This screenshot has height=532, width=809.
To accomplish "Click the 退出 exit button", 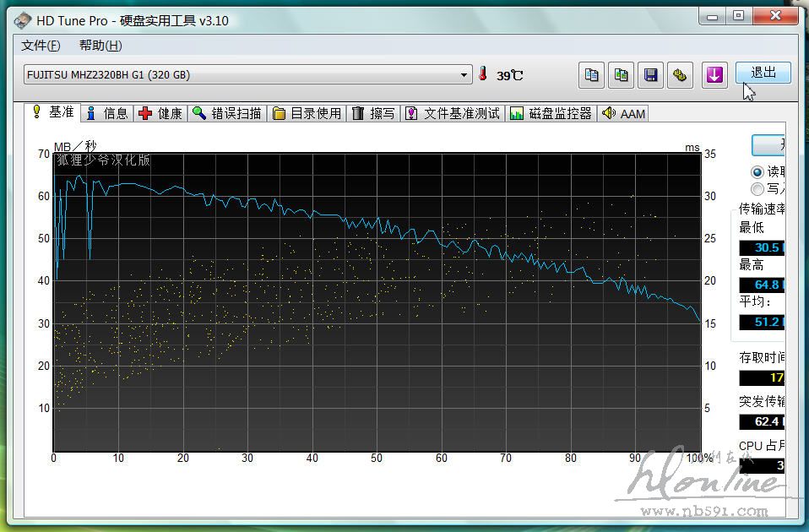I will point(763,73).
